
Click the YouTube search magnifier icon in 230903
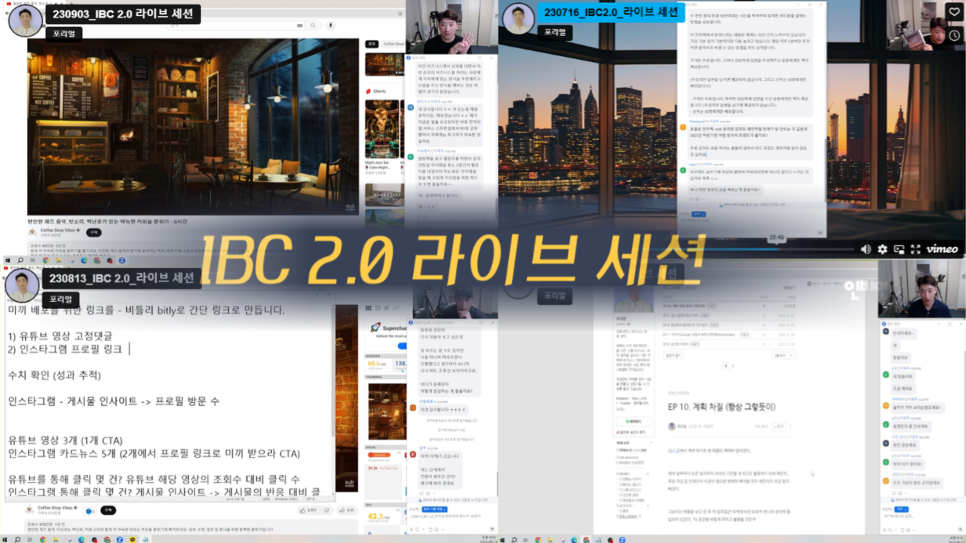pyautogui.click(x=313, y=25)
